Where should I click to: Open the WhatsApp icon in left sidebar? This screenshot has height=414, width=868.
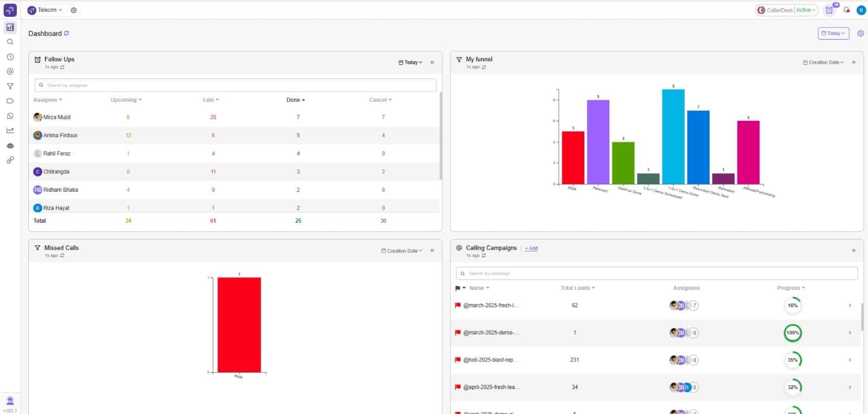[10, 116]
